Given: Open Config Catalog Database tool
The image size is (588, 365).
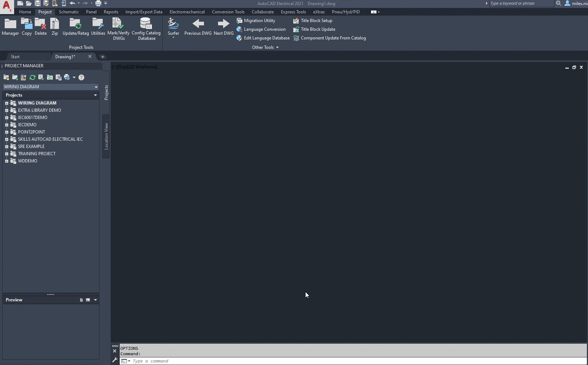Looking at the screenshot, I should click(x=146, y=29).
